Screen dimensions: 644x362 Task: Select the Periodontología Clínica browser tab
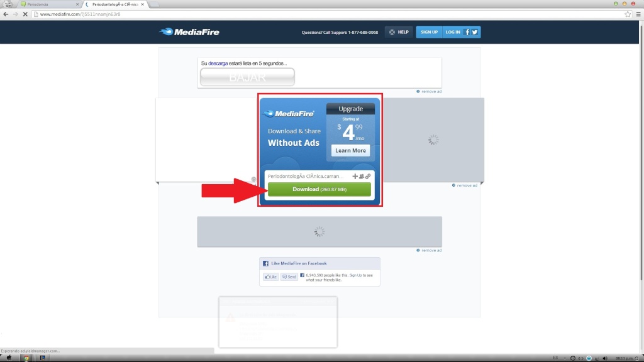[x=114, y=4]
